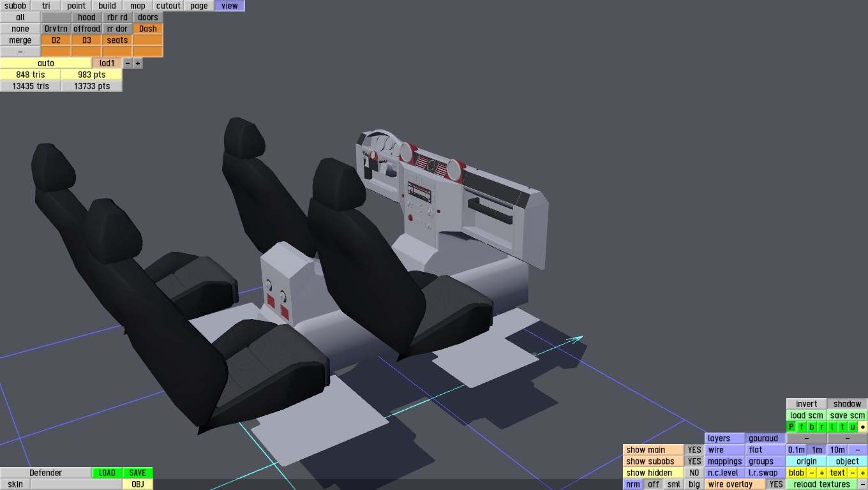Toggle the seats subobject

[x=117, y=40]
